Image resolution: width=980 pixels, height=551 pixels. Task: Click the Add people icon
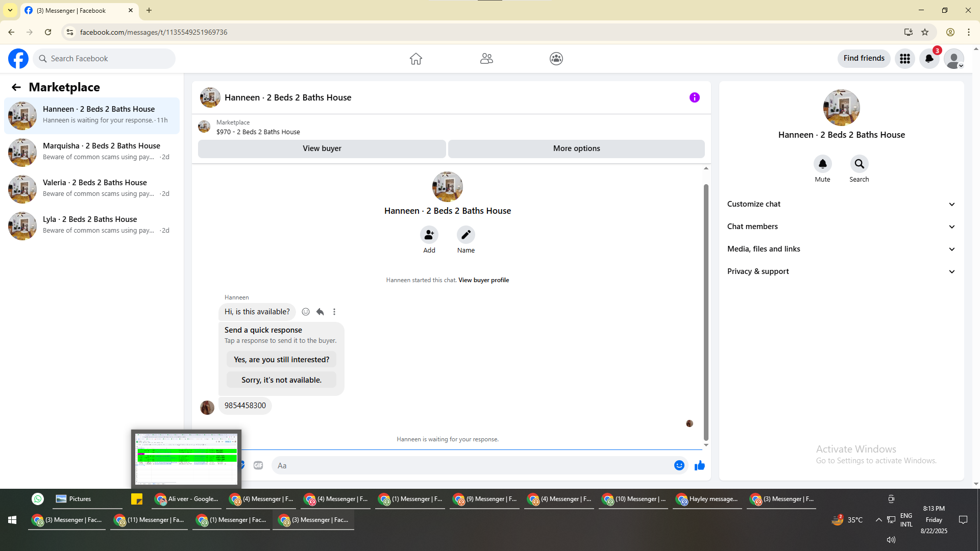(x=429, y=235)
